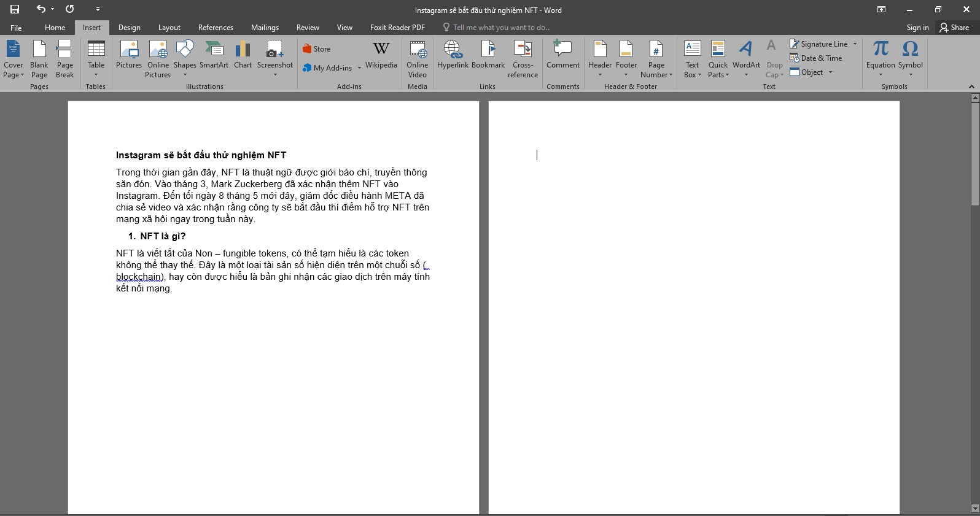The image size is (980, 516).
Task: Insert Online Pictures
Action: (158, 60)
